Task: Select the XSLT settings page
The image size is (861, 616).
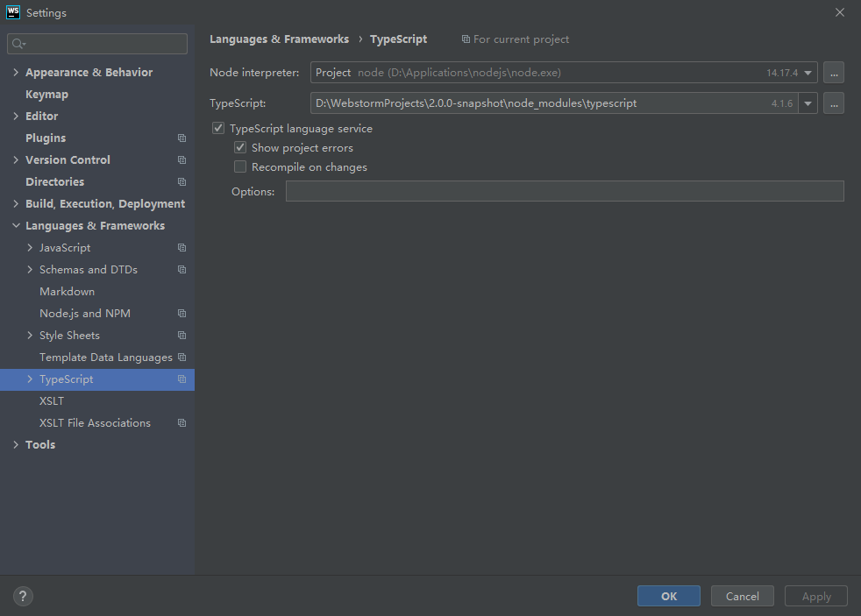Action: tap(52, 401)
